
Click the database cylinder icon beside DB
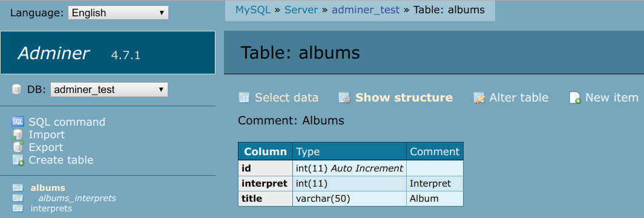(17, 89)
